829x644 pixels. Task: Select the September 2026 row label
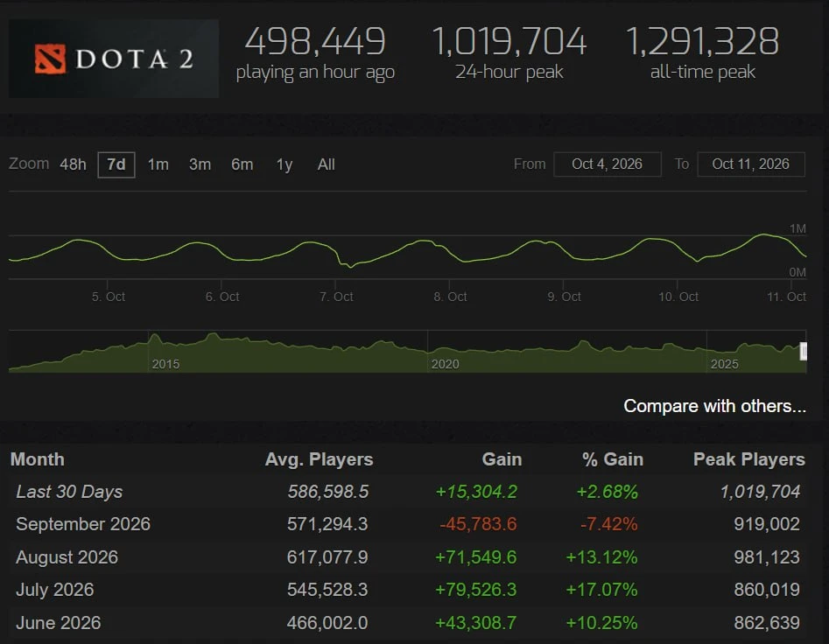pyautogui.click(x=83, y=524)
